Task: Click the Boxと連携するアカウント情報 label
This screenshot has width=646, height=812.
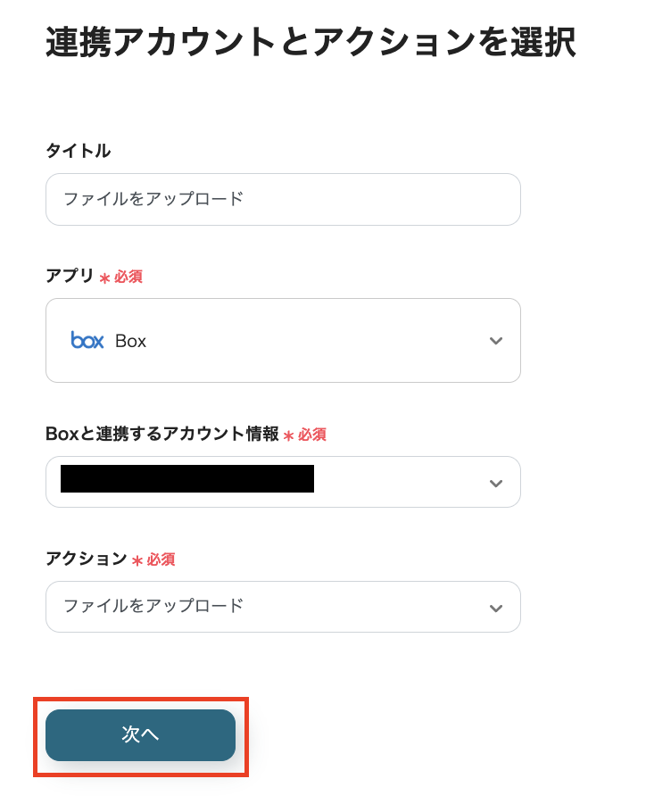Action: pos(161,435)
